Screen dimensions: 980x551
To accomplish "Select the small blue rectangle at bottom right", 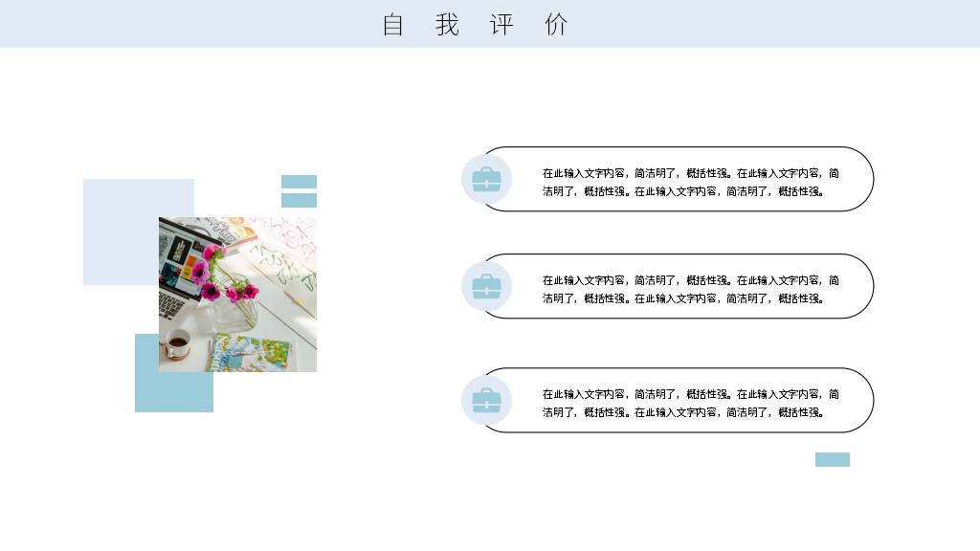I will 832,459.
